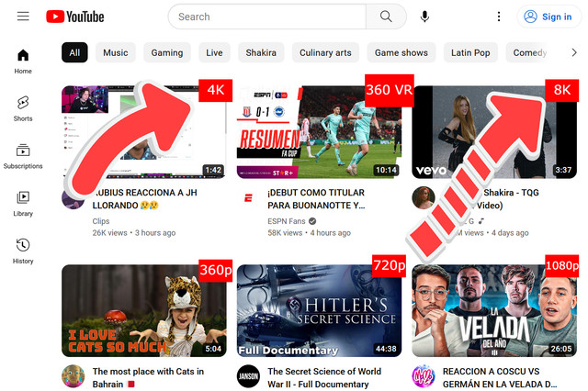Click the 44:38 duration badge
This screenshot has width=588, height=391.
click(x=386, y=349)
